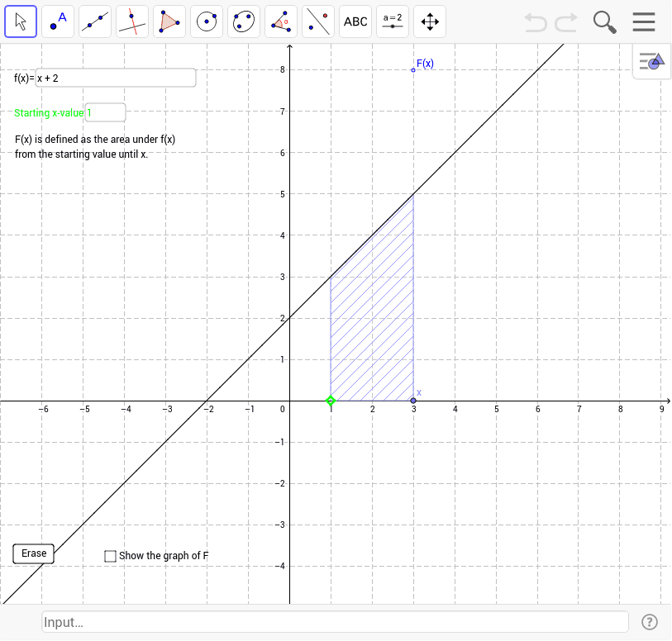The image size is (672, 641).
Task: Click the blue F(x) point
Action: [x=413, y=69]
